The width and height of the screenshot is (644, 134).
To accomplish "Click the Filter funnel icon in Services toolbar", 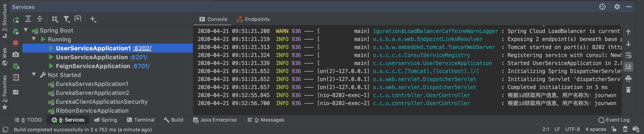I will click(x=66, y=19).
